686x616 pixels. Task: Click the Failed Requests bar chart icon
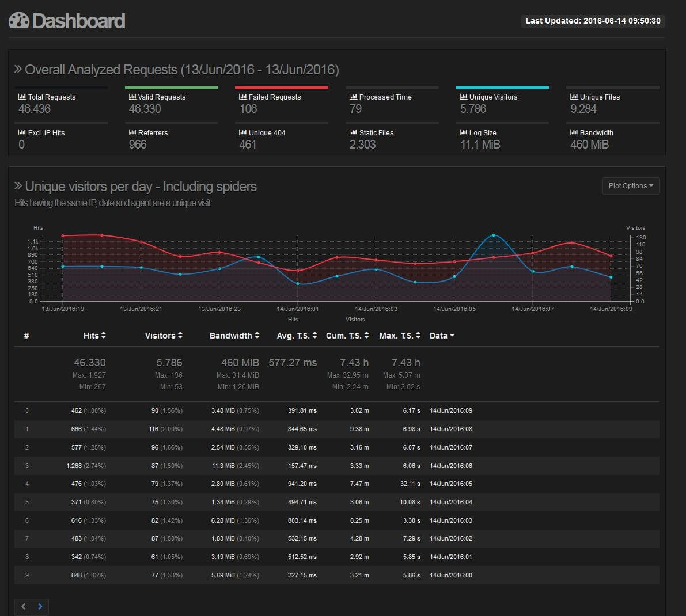tap(242, 97)
